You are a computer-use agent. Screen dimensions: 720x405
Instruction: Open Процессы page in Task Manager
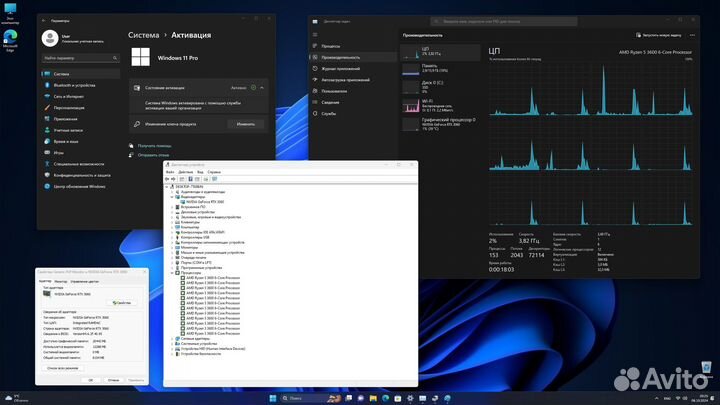pyautogui.click(x=354, y=46)
